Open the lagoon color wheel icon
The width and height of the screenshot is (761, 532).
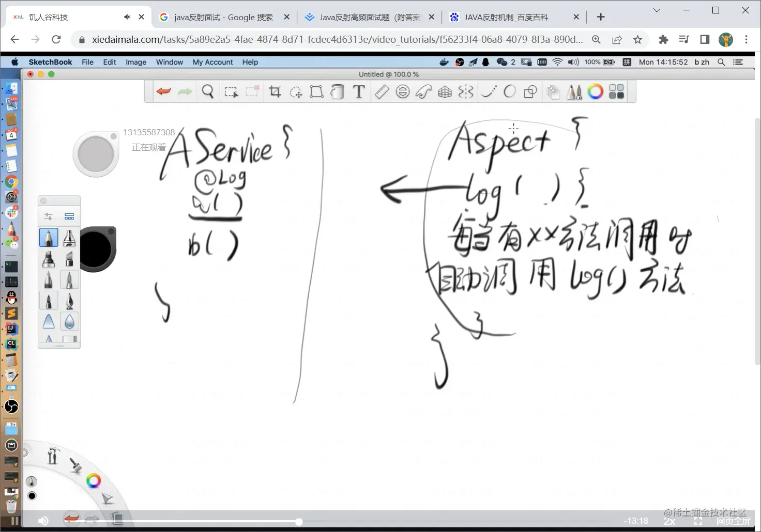point(94,481)
